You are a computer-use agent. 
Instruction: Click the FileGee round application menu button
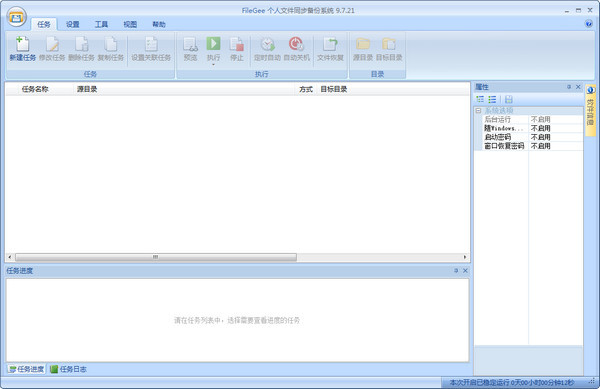[16, 17]
